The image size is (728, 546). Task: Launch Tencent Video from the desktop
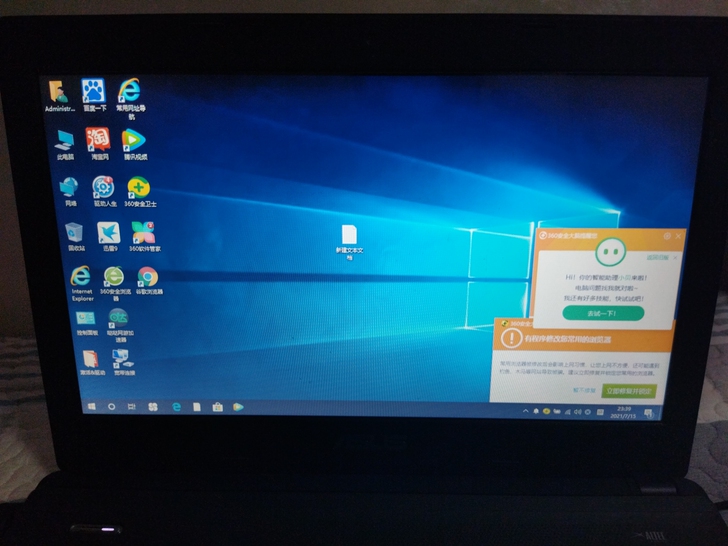134,140
